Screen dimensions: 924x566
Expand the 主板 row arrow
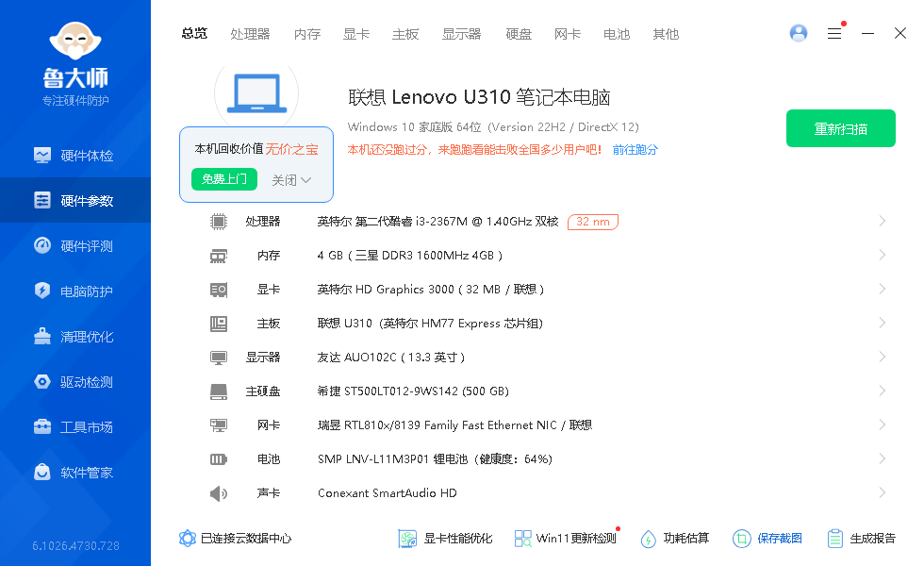point(883,323)
